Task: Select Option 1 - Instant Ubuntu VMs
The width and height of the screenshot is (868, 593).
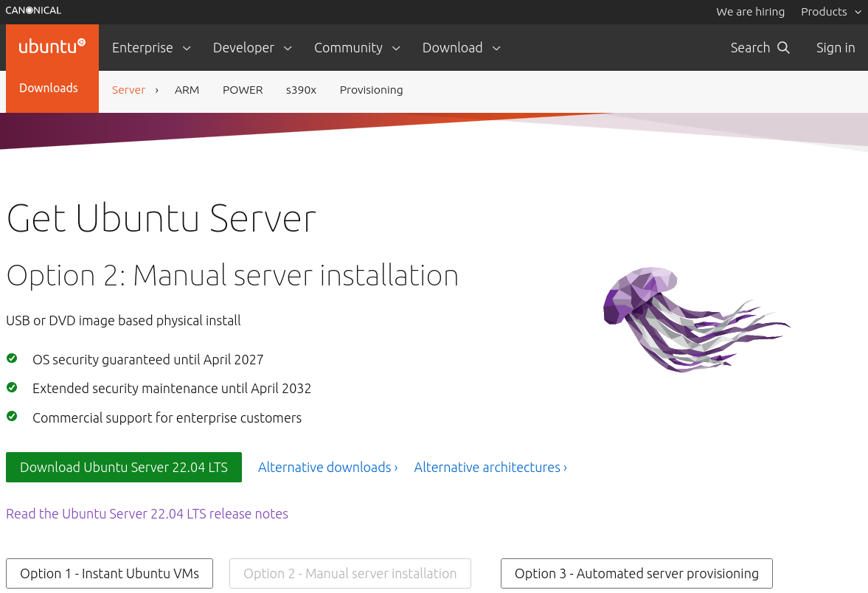Action: click(x=110, y=574)
